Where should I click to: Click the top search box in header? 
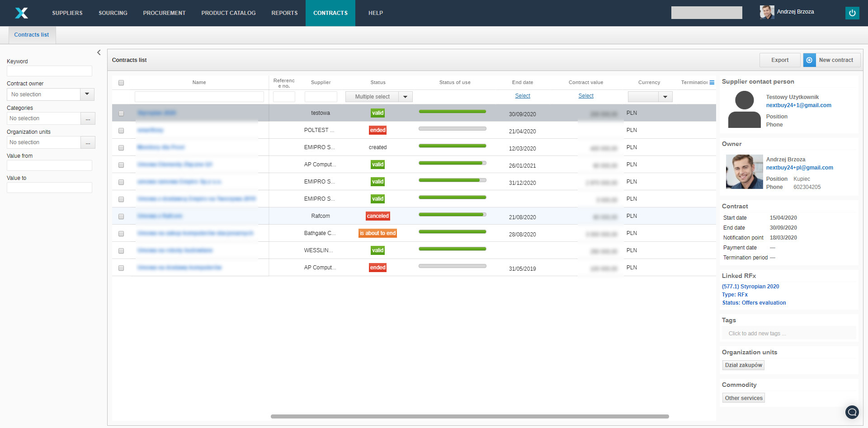pos(707,13)
